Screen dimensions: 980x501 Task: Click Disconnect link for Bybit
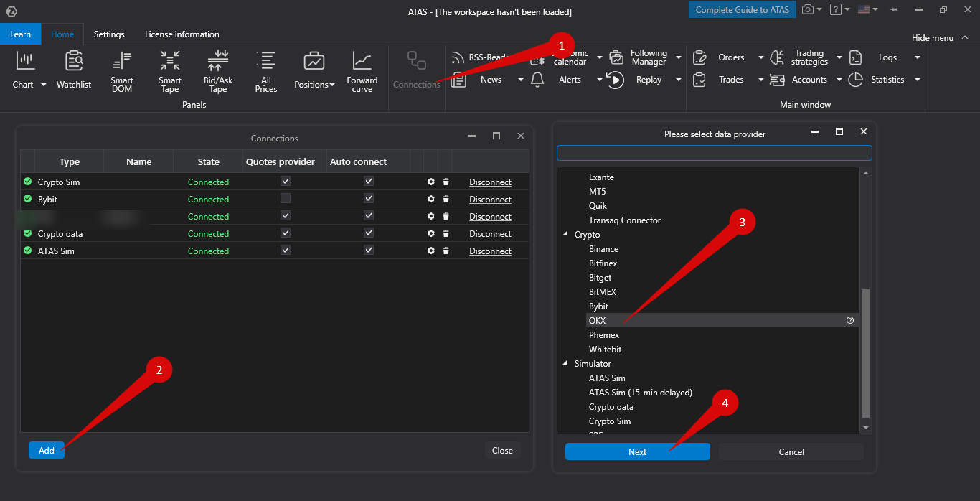click(x=490, y=200)
